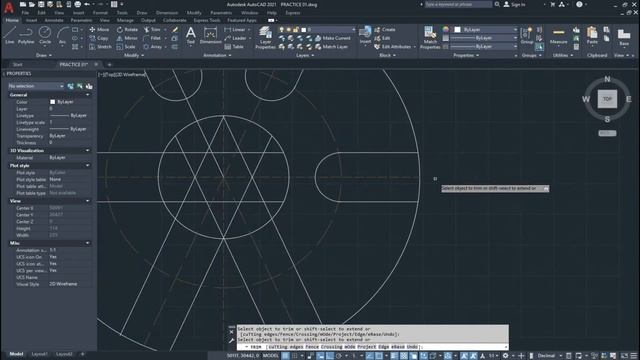Click the Table tool
This screenshot has height=360, width=640.
(x=234, y=47)
